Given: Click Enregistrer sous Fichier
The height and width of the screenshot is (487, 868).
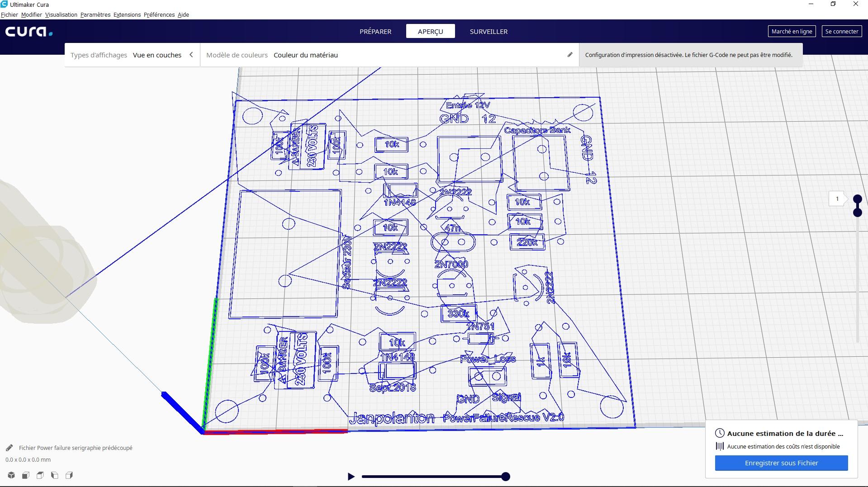Looking at the screenshot, I should pos(781,463).
